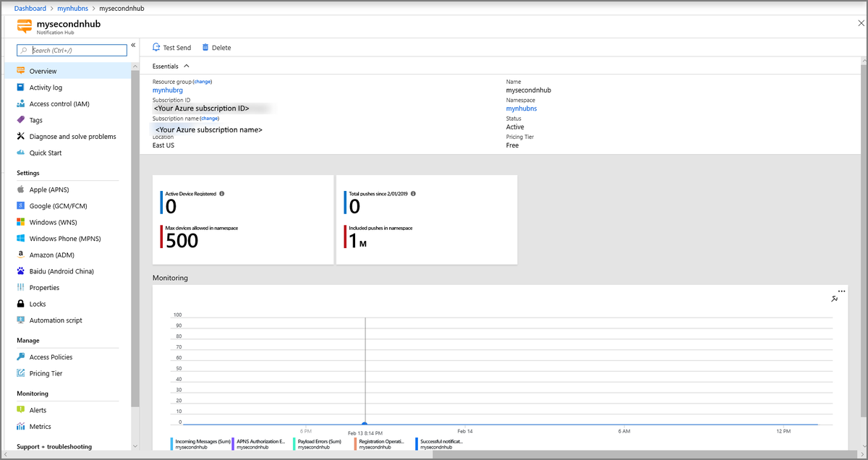Go to mynhubns breadcrumb link
The image size is (868, 460).
coord(72,8)
